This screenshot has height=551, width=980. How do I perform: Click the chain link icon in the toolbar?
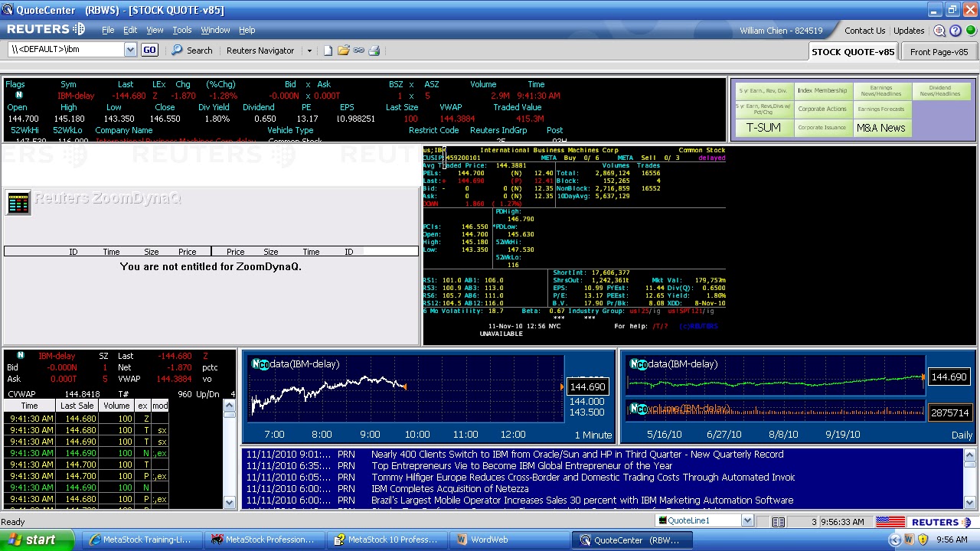(x=359, y=51)
